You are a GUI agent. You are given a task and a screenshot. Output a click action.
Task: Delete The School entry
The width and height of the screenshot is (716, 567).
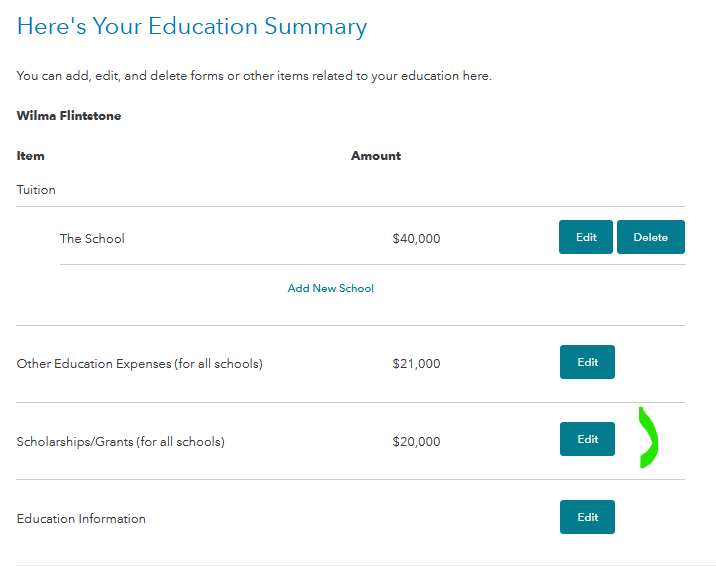click(650, 238)
